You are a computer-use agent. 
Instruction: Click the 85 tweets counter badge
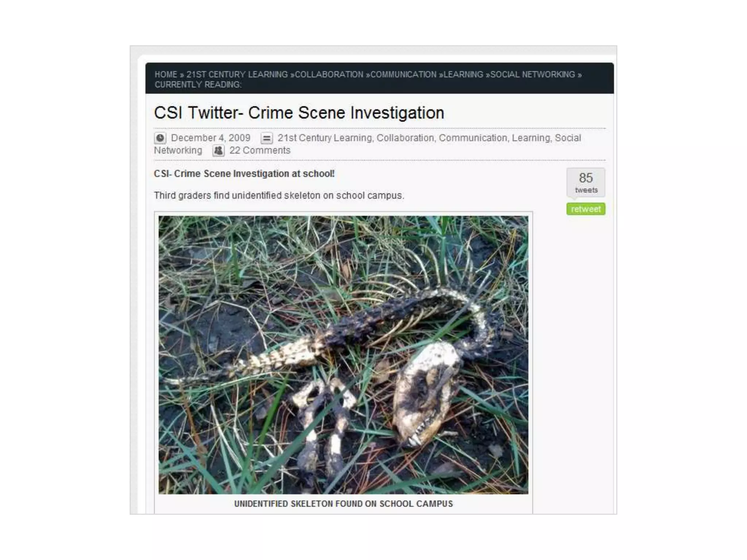pyautogui.click(x=586, y=182)
